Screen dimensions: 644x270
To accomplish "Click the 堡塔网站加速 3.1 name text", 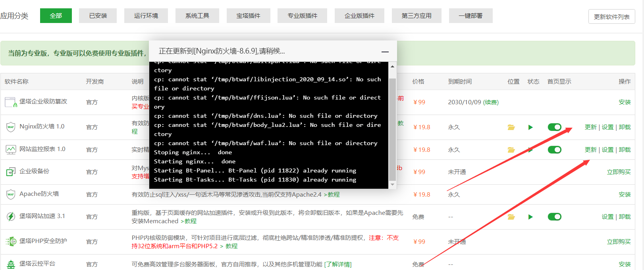I will [42, 216].
